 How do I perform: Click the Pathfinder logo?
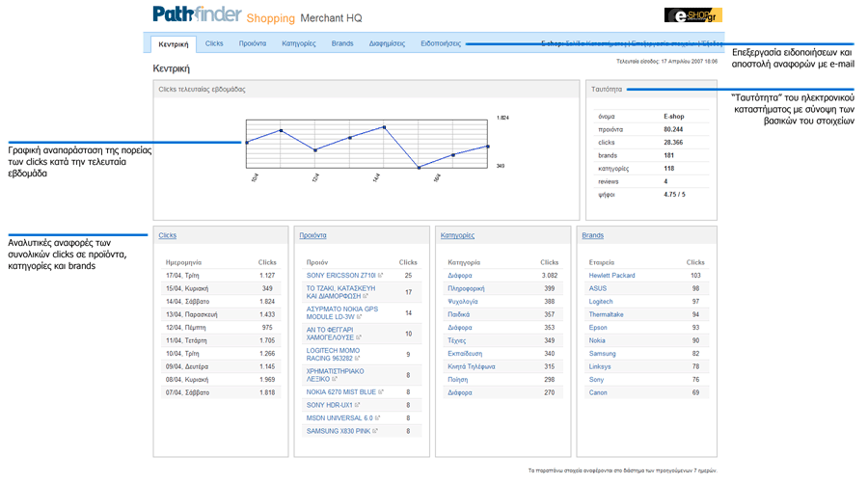click(x=197, y=13)
